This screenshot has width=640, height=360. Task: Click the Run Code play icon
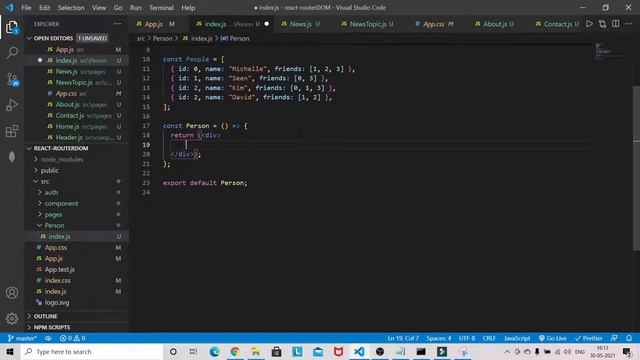point(589,24)
